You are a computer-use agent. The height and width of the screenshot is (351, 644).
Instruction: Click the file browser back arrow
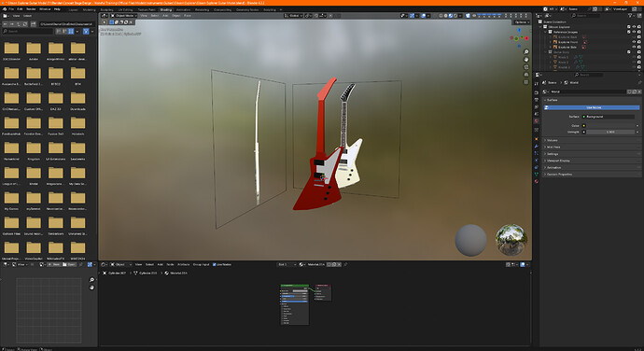(x=6, y=24)
